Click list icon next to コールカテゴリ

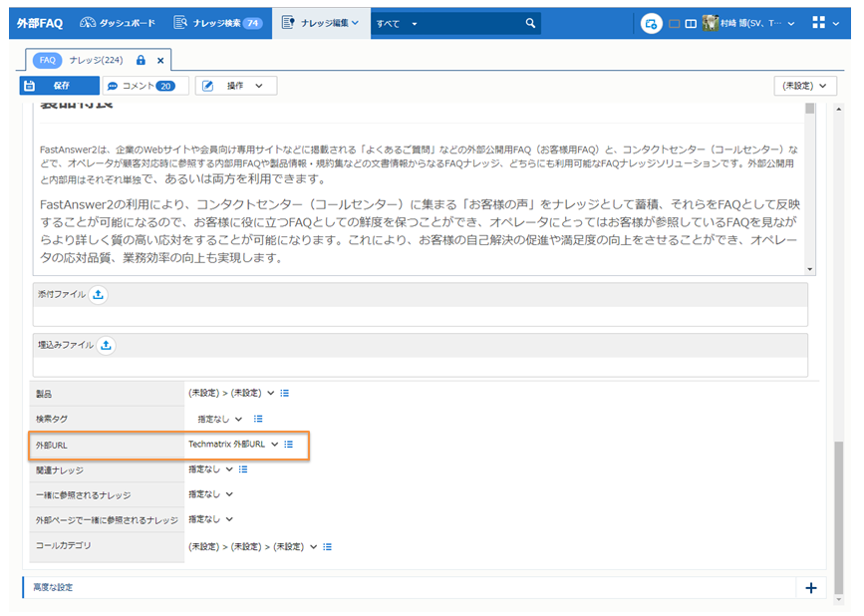pyautogui.click(x=328, y=546)
